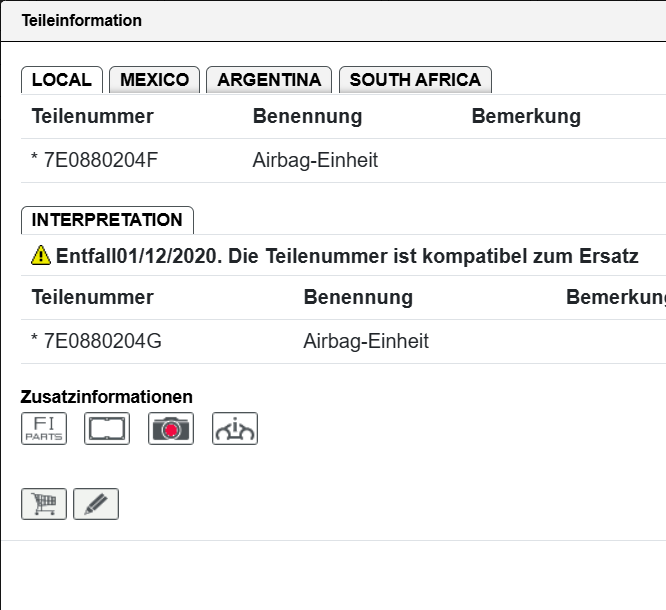
Task: Click the Teileinformation panel title
Action: [82, 20]
